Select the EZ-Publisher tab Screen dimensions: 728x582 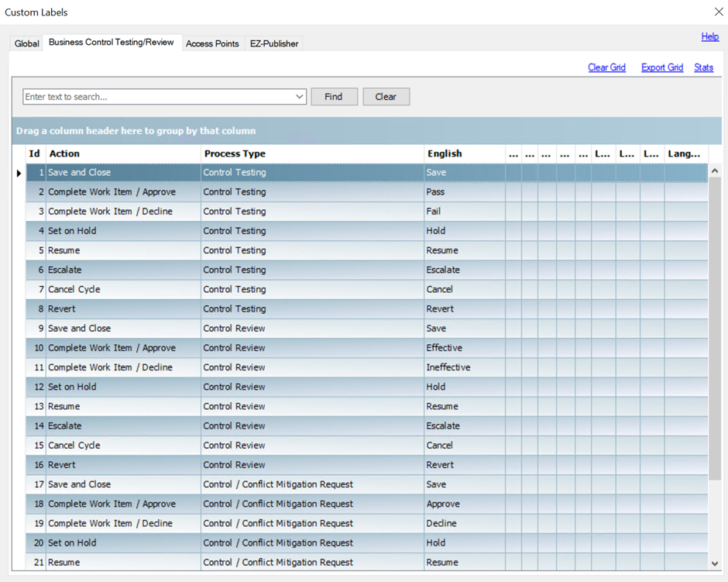pos(273,44)
